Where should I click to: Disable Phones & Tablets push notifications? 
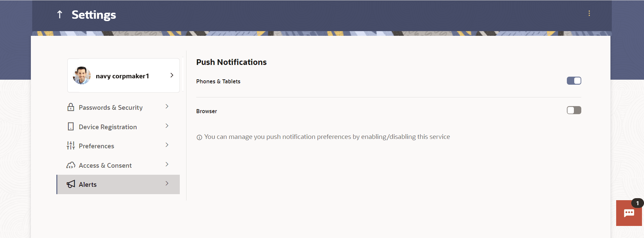click(x=574, y=81)
